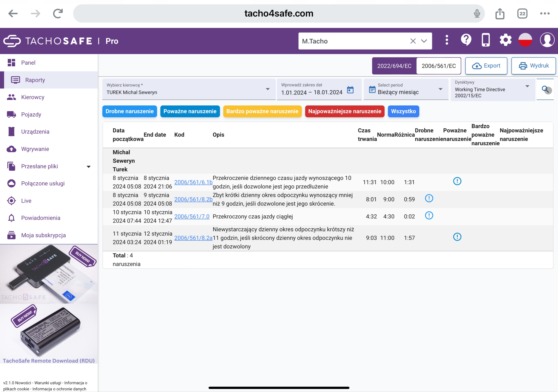Open the Select period dropdown

[440, 89]
